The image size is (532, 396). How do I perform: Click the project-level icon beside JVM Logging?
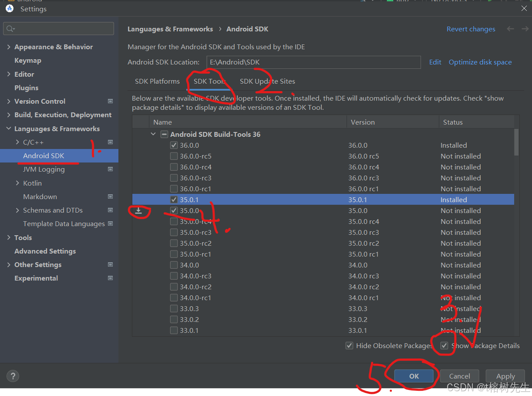coord(110,169)
